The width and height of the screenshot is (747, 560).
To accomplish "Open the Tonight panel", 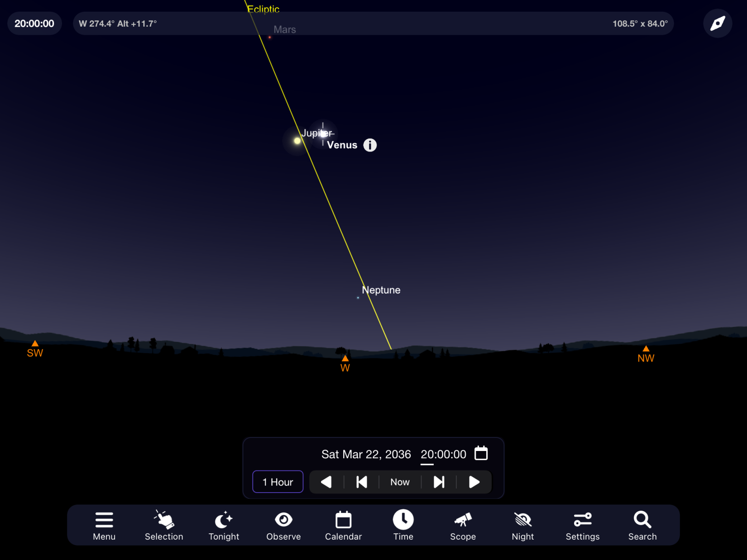I will click(x=224, y=526).
